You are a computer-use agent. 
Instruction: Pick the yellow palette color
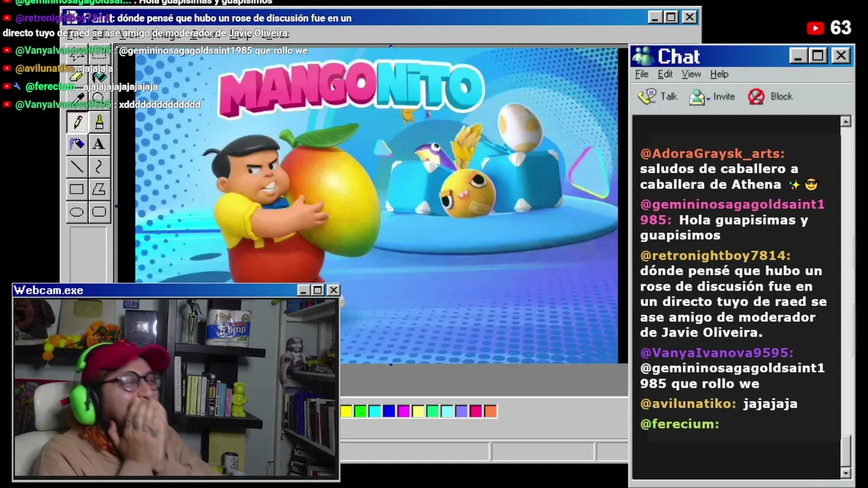(347, 411)
